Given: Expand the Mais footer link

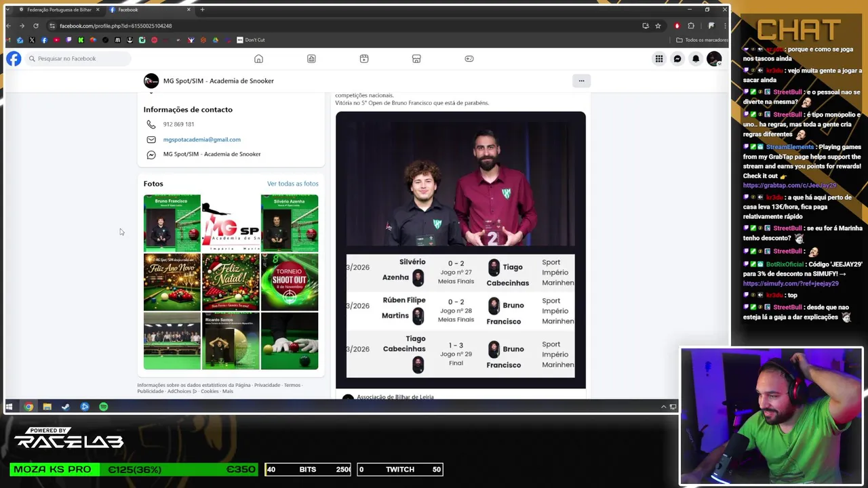Looking at the screenshot, I should pos(227,391).
